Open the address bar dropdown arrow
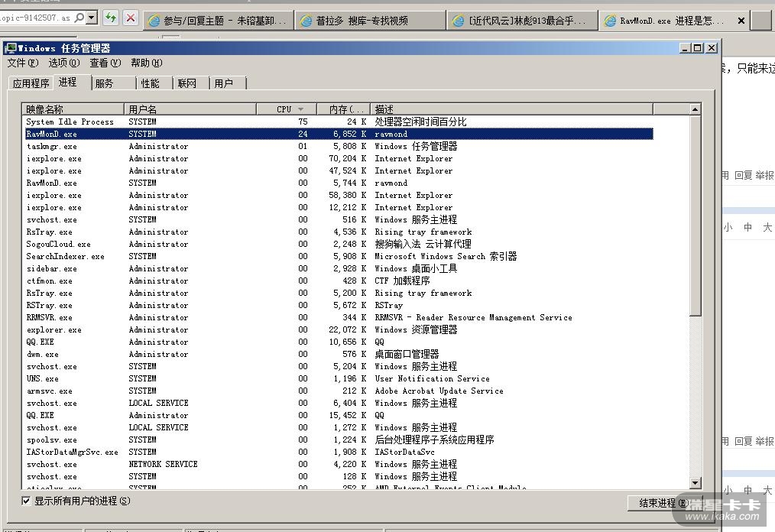The image size is (775, 532). pos(92,18)
